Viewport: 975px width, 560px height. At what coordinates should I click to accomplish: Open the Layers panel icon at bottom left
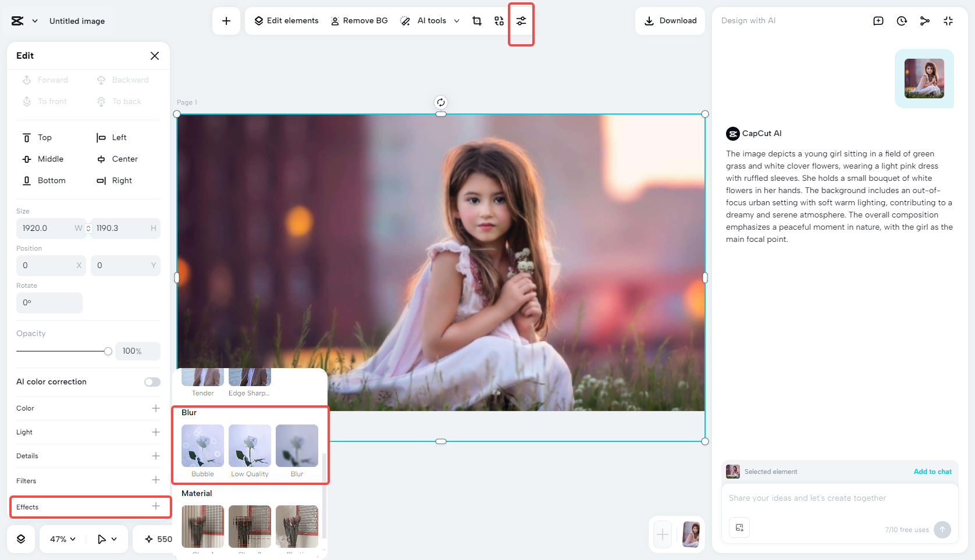21,539
